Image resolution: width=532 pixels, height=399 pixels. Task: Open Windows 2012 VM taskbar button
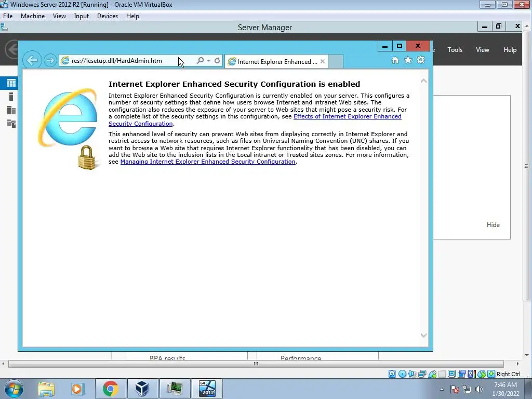click(x=207, y=389)
